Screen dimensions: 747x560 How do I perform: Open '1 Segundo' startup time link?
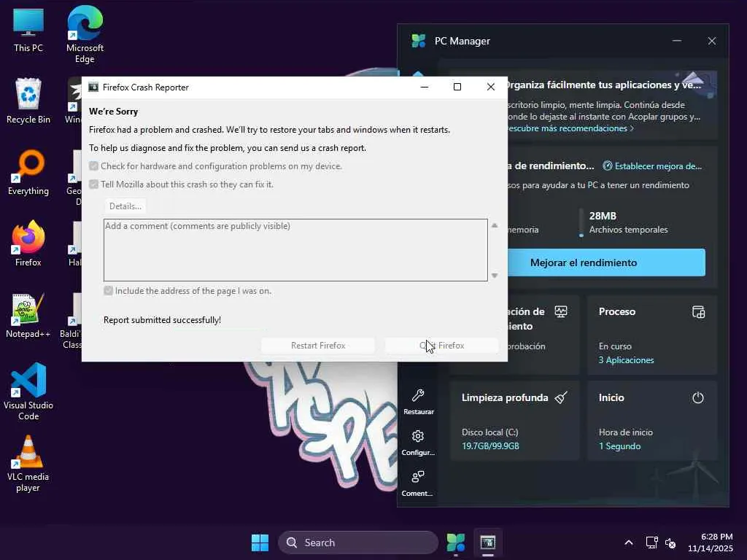(x=619, y=446)
